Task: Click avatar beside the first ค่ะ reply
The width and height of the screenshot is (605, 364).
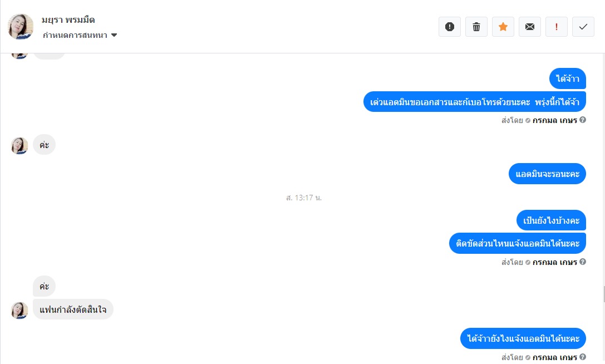Action: coord(19,145)
